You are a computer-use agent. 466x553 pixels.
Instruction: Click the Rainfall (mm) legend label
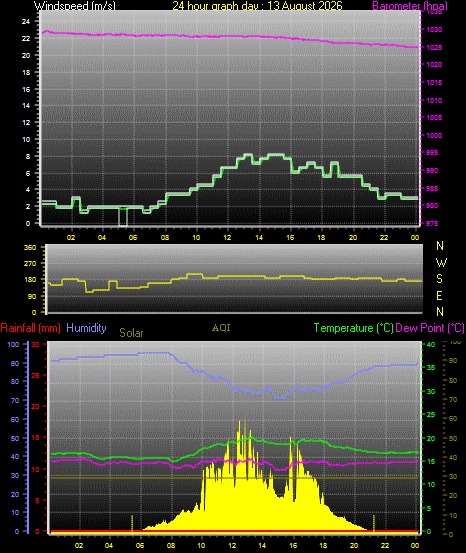click(31, 328)
